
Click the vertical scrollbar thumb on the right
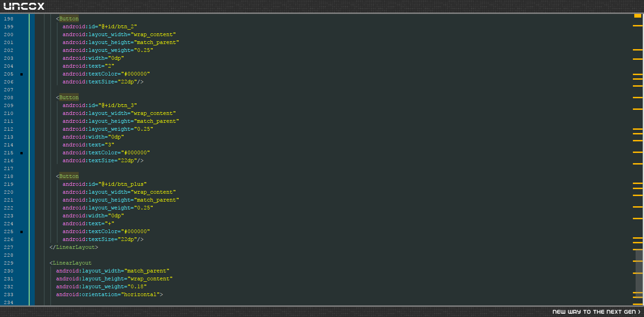[639, 277]
